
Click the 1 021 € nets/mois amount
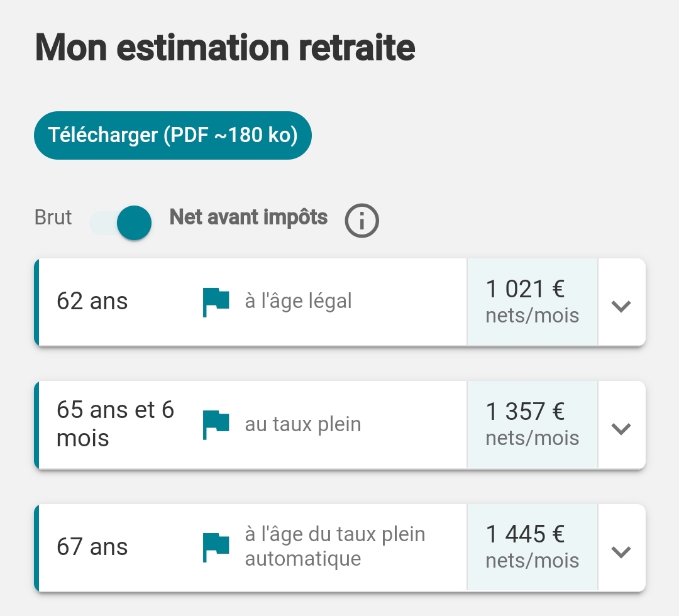coord(532,302)
